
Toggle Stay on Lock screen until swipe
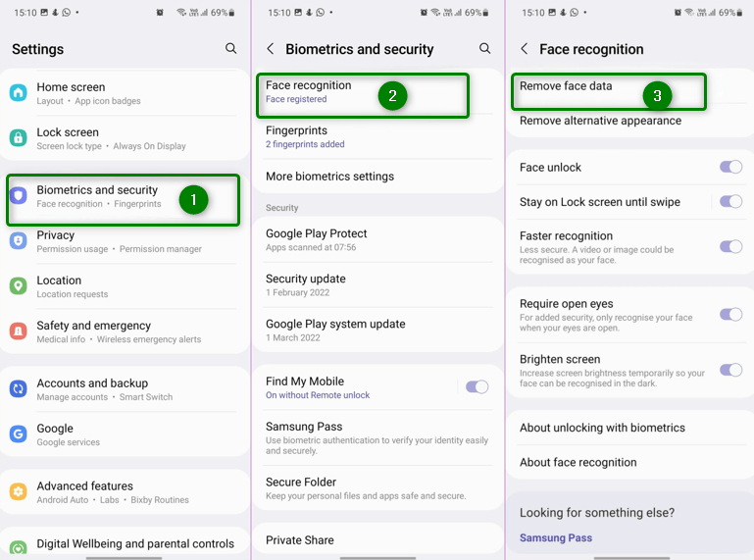point(730,202)
